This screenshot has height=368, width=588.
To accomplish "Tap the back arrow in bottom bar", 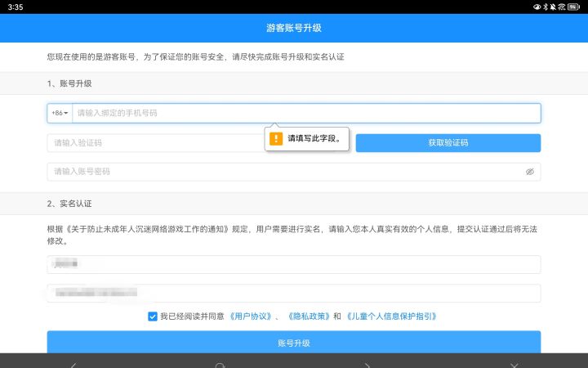I will [73, 364].
